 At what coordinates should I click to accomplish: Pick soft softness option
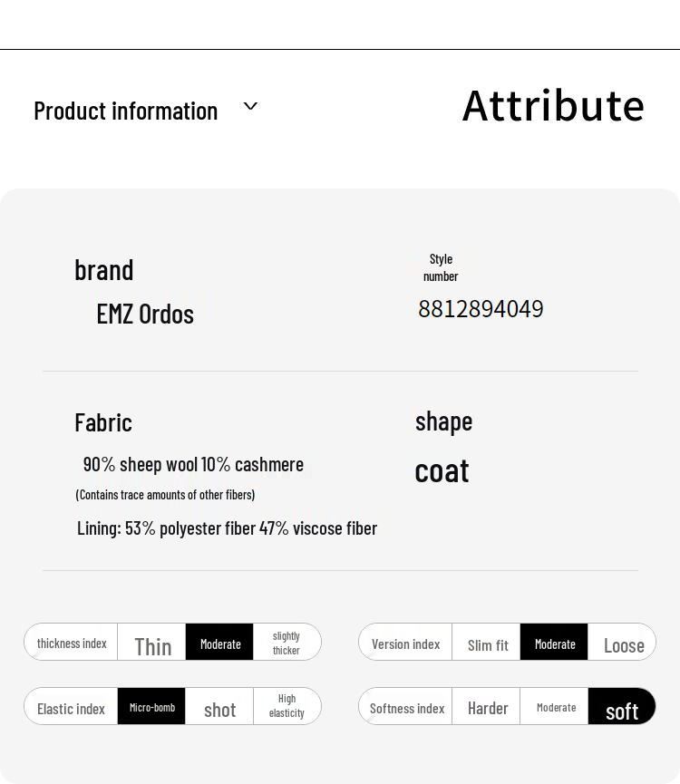(x=622, y=708)
